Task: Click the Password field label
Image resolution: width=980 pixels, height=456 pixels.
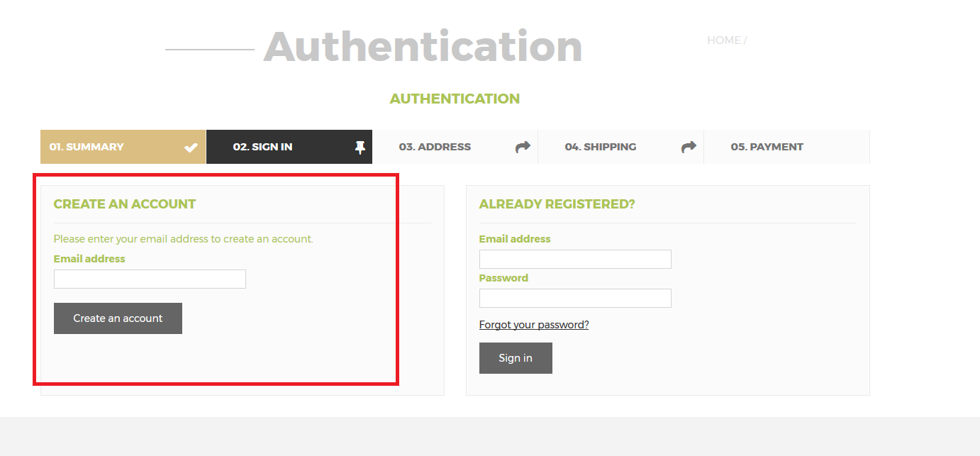Action: click(x=503, y=278)
